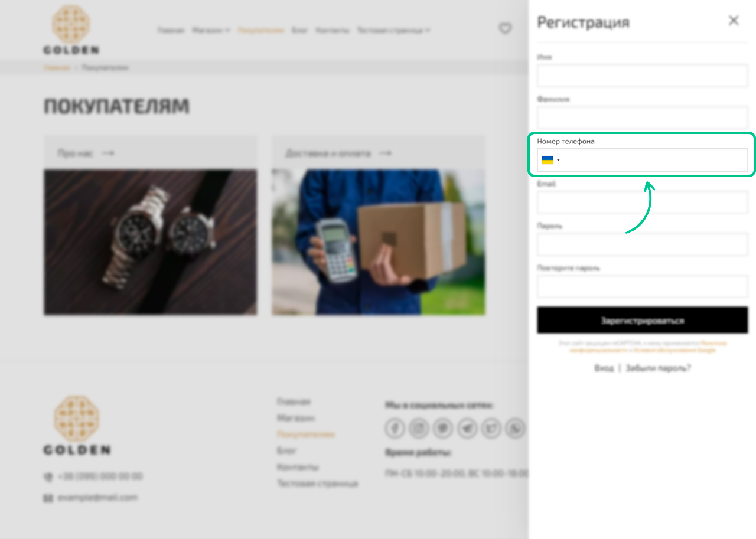Viewport: 756px width, 539px height.
Task: Open the Telegram social icon
Action: [x=467, y=428]
